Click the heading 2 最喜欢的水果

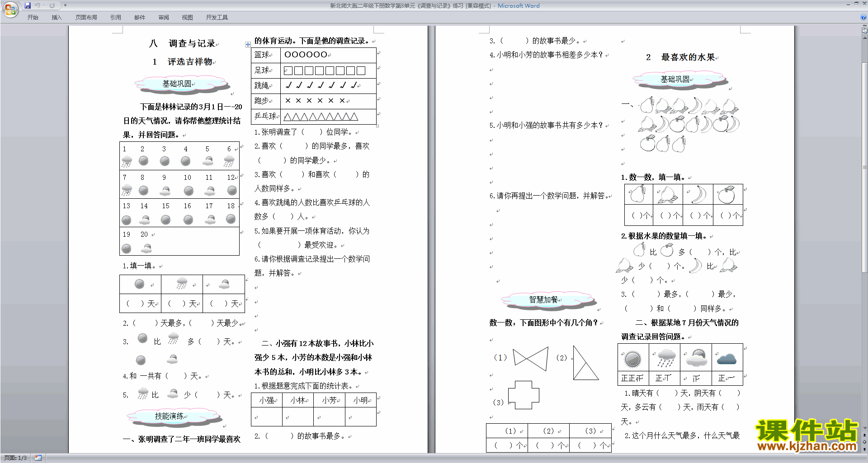tap(681, 57)
